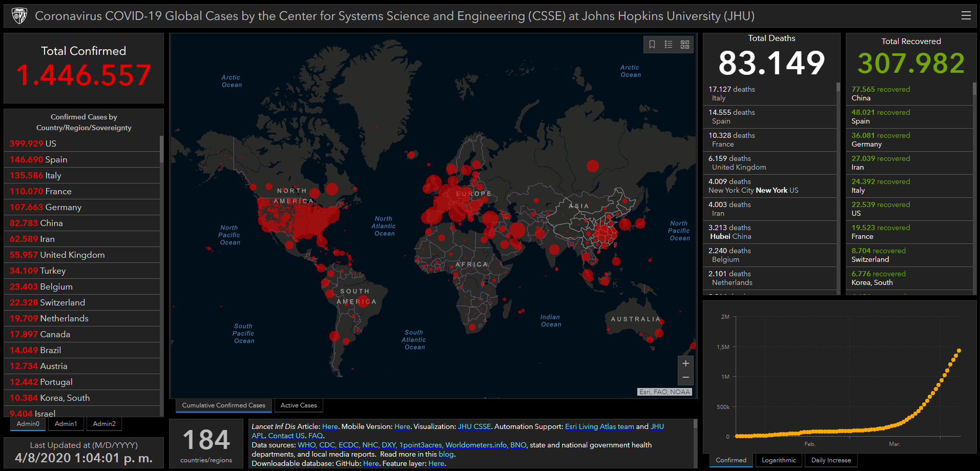Click the large red circle over Russia
The height and width of the screenshot is (471, 980).
coord(593,166)
